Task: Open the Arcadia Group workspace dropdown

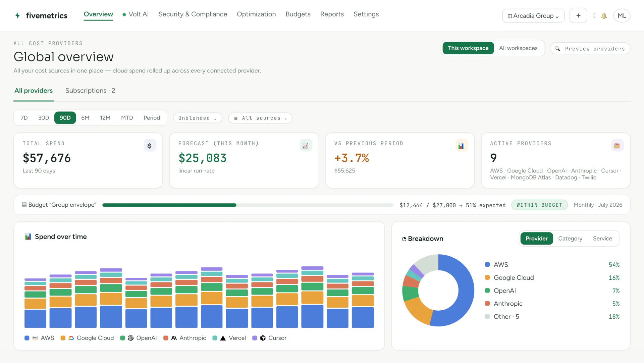Action: point(533,16)
